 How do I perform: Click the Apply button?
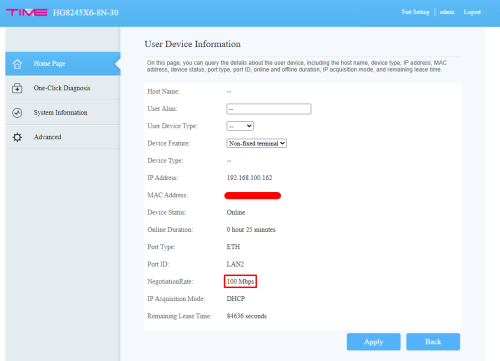pyautogui.click(x=373, y=342)
